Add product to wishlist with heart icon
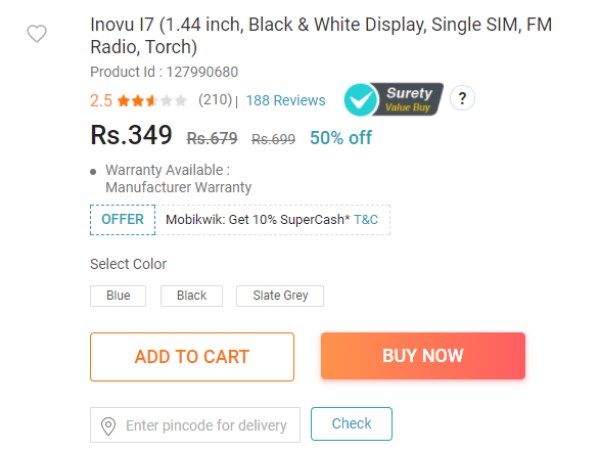 coord(37,34)
